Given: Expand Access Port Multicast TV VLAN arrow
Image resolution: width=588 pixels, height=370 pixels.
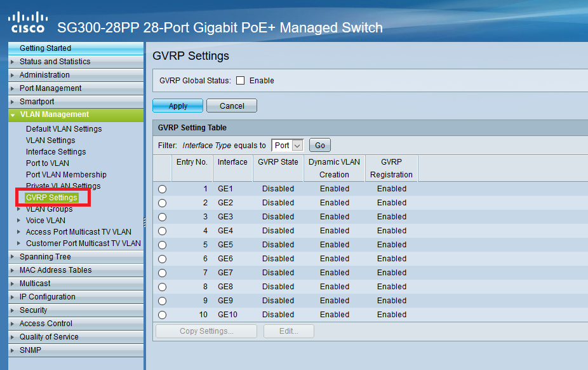Looking at the screenshot, I should (x=19, y=232).
